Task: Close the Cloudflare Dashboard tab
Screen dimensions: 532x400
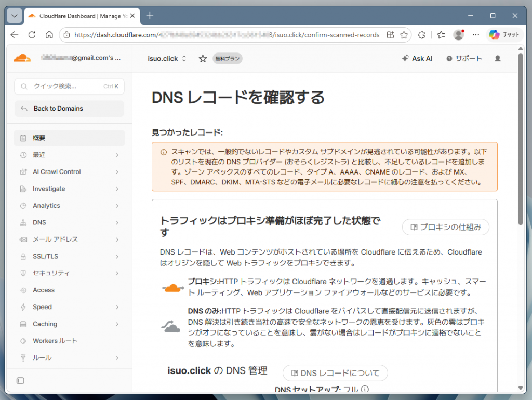Action: point(132,16)
